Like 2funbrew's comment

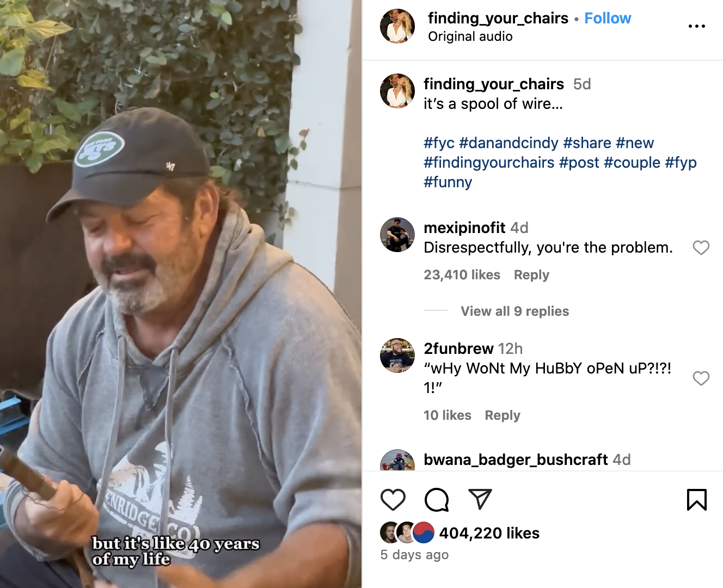click(x=701, y=378)
